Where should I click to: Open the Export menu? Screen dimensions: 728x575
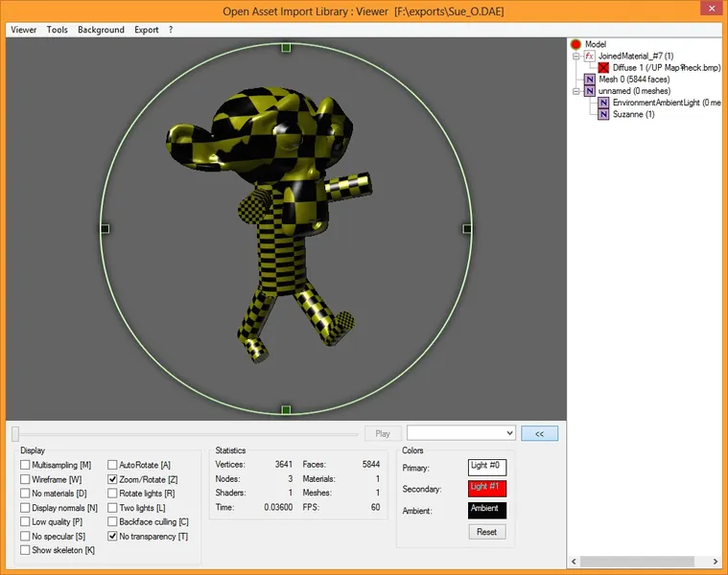pyautogui.click(x=147, y=30)
